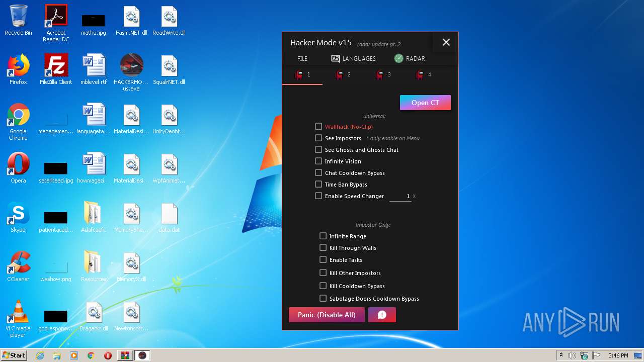Select VLC media player desktop icon
The image size is (644, 362).
point(18,319)
